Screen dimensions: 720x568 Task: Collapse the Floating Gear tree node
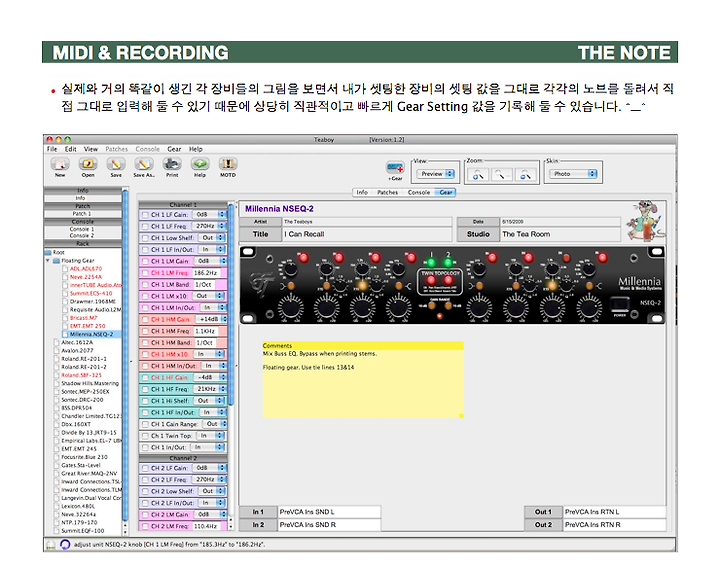point(47,260)
